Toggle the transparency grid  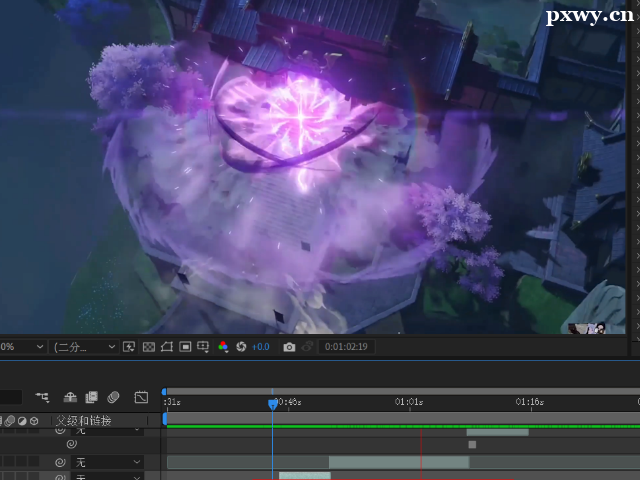[x=148, y=347]
